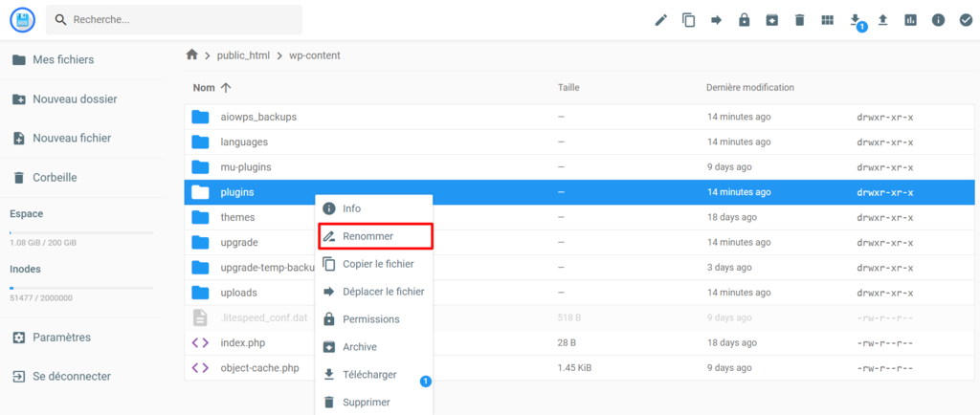Sort files by Taille column header
This screenshot has height=415, width=980.
point(568,88)
